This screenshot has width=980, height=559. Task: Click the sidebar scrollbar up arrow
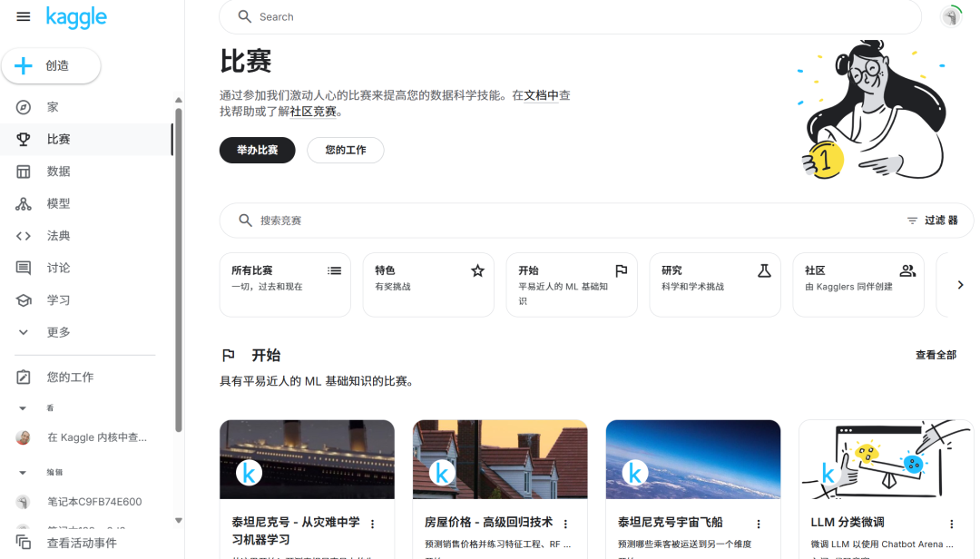click(179, 100)
